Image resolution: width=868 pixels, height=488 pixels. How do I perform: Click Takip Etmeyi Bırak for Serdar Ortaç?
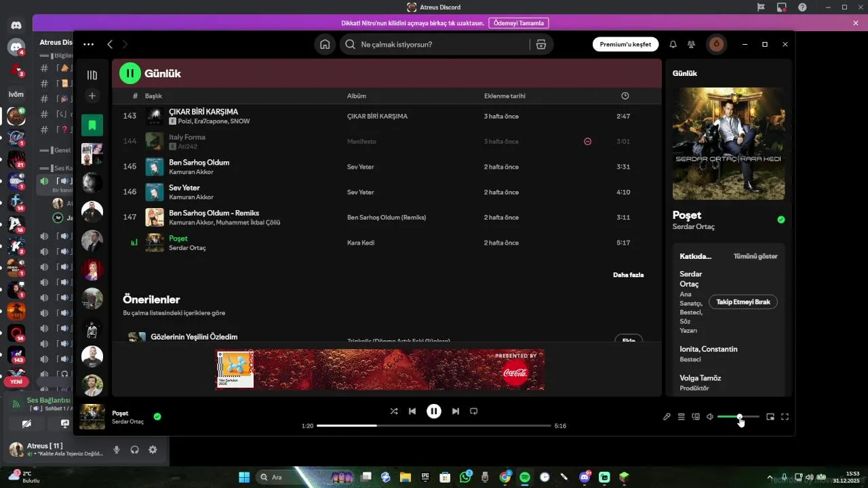click(x=743, y=302)
